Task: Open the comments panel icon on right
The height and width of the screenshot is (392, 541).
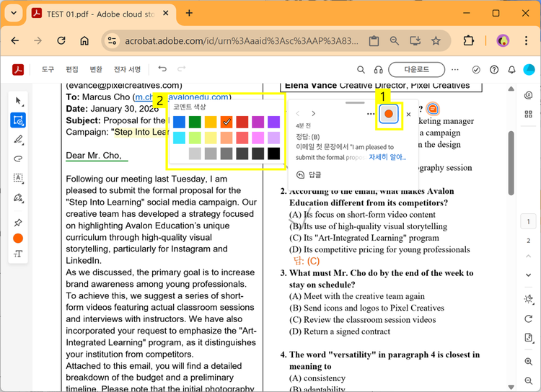Action: pyautogui.click(x=528, y=96)
